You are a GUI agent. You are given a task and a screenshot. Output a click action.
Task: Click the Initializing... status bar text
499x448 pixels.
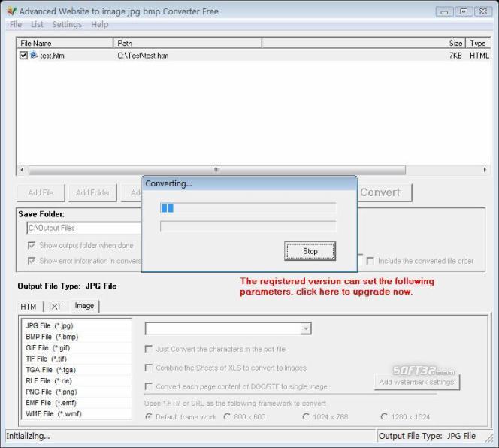[x=28, y=436]
